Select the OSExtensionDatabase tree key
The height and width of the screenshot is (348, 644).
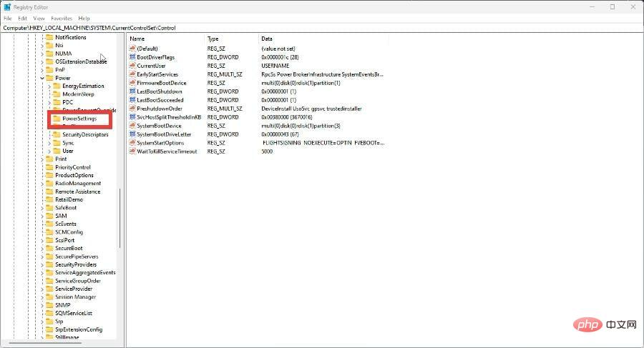(x=81, y=61)
